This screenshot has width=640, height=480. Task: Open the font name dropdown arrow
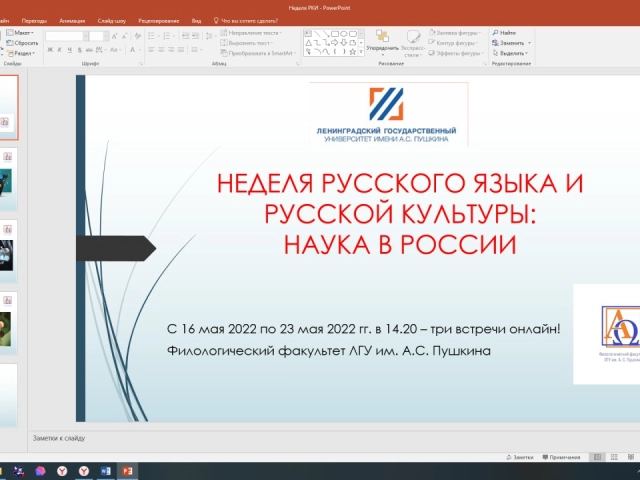86,36
